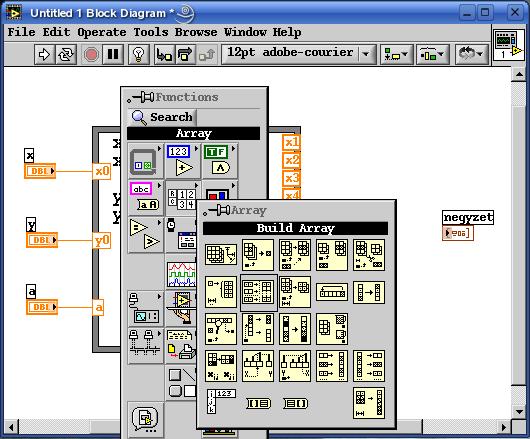Select the Cluster To Array function

tap(295, 404)
